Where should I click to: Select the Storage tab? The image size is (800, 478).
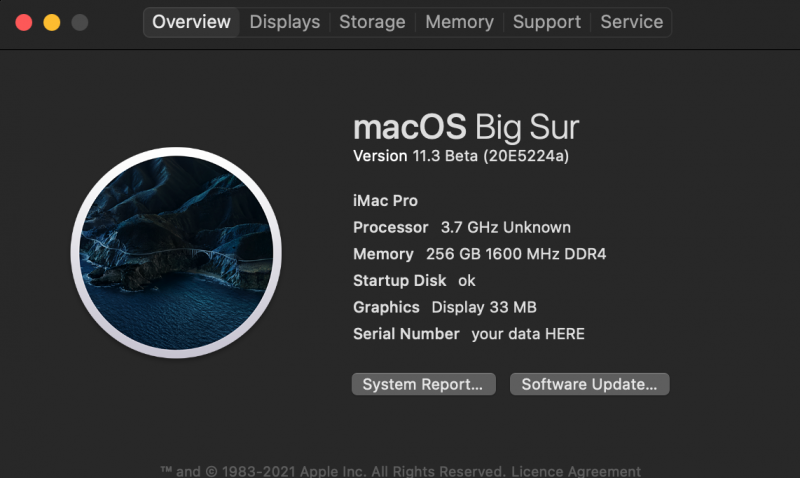pos(372,22)
